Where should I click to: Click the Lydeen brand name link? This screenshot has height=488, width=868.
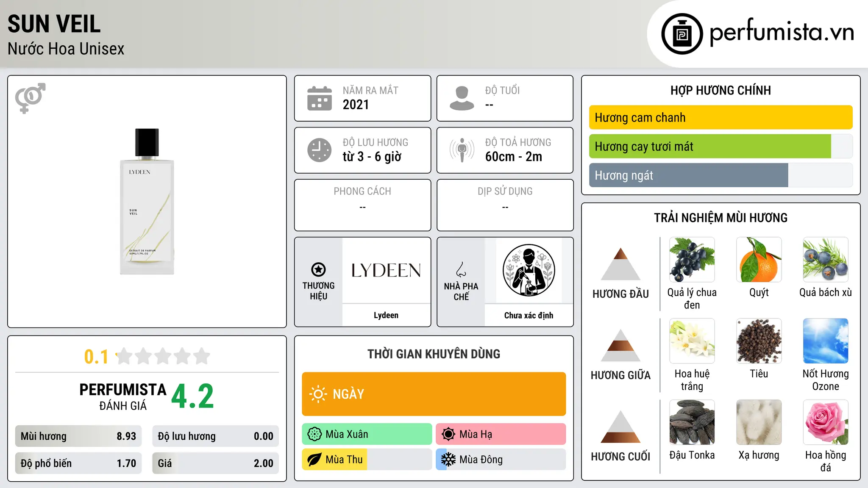[x=386, y=315]
